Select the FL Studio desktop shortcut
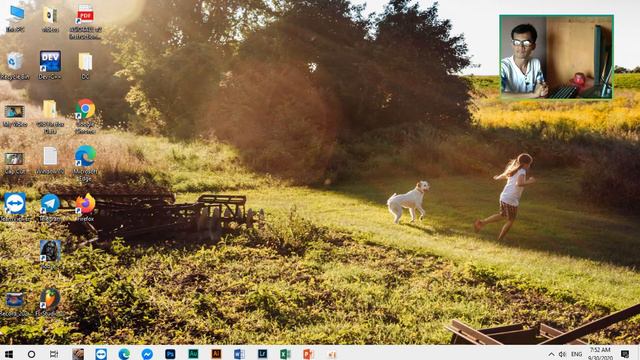The width and height of the screenshot is (640, 360). [x=50, y=299]
